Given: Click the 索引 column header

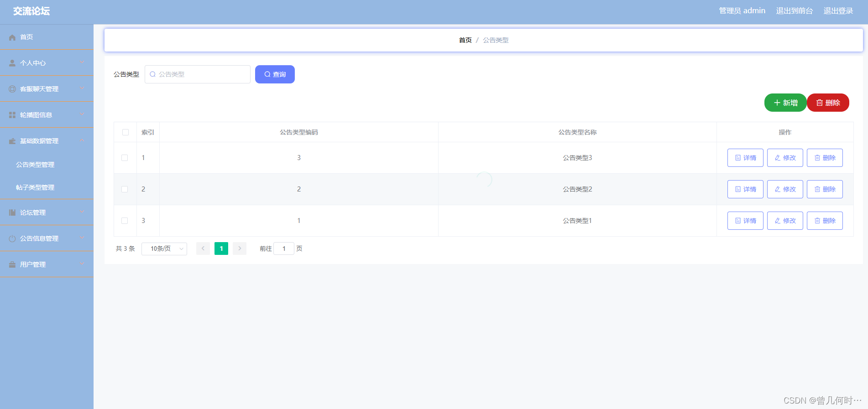Looking at the screenshot, I should [148, 132].
